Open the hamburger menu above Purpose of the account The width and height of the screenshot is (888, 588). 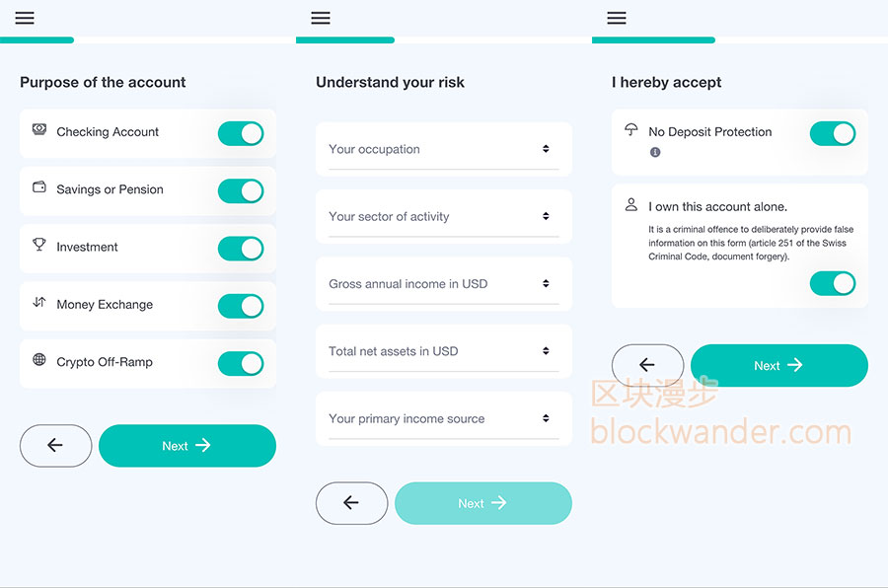[x=25, y=18]
